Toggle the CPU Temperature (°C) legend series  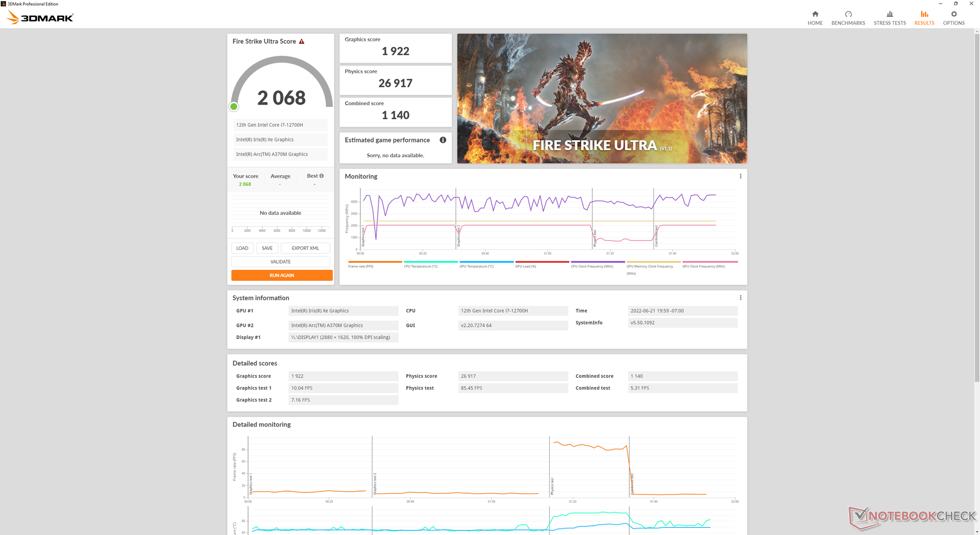point(430,264)
